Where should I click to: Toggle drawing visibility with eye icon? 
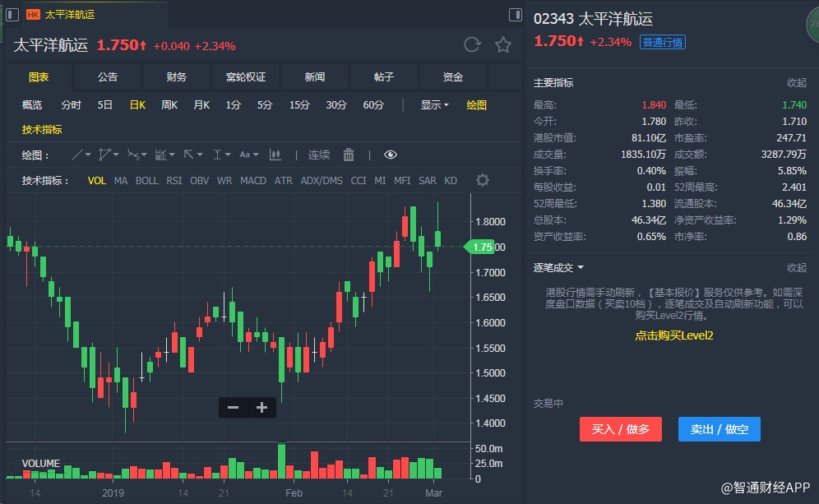coord(390,155)
